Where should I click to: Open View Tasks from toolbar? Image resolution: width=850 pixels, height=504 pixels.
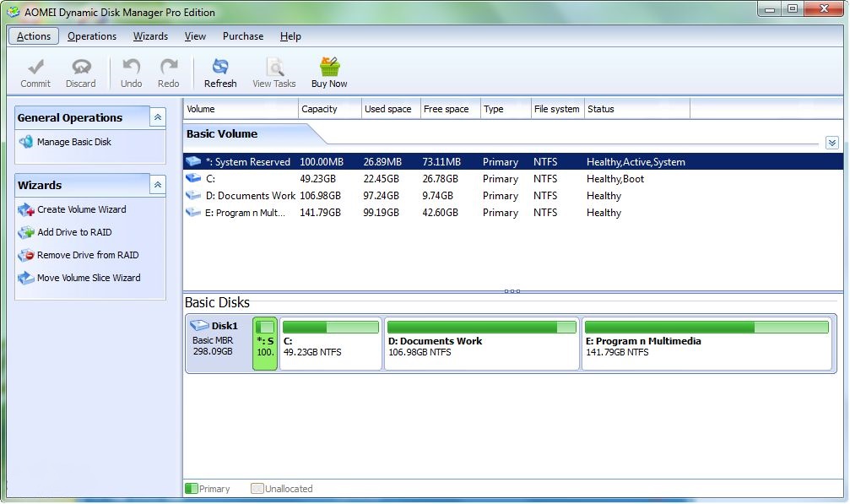274,73
